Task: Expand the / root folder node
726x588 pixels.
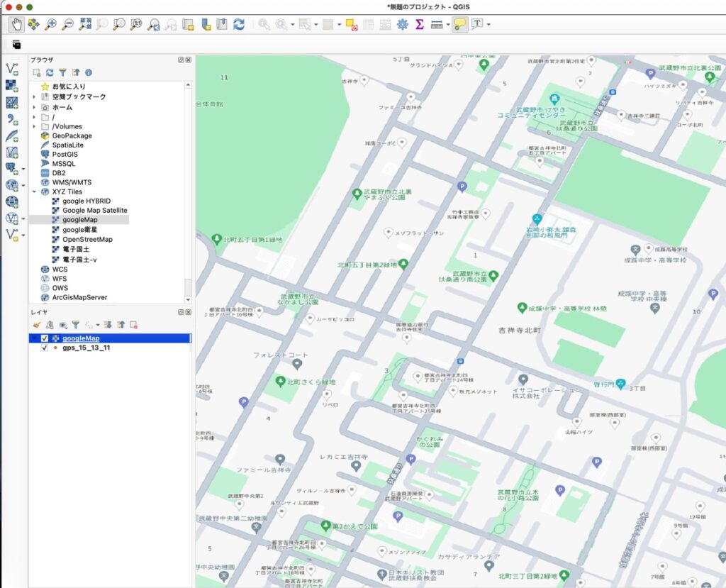Action: click(34, 117)
